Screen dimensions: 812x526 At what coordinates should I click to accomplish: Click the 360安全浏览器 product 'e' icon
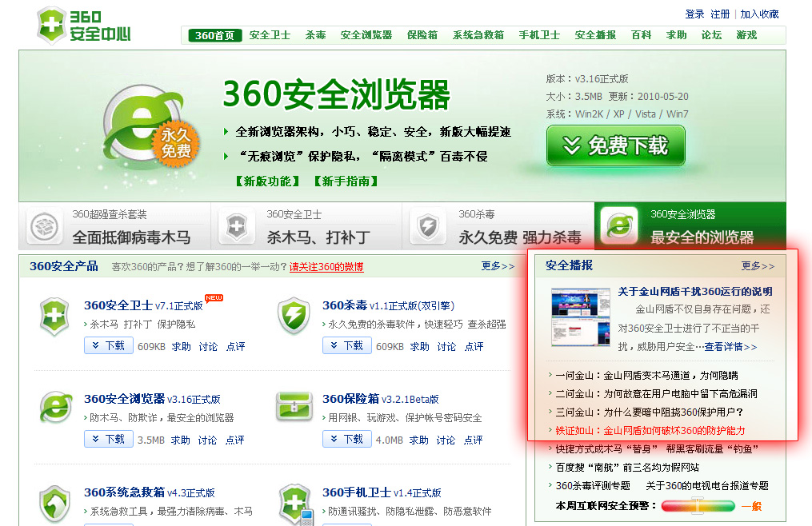point(56,408)
